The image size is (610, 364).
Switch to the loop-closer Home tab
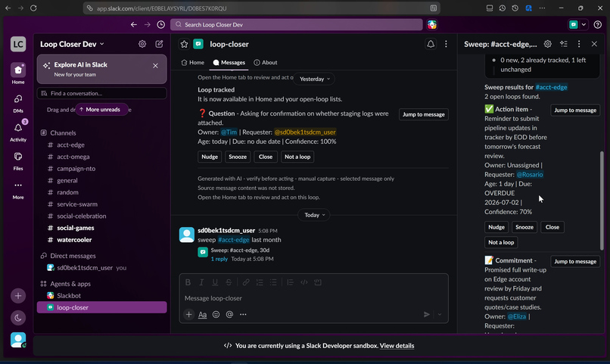tap(192, 62)
